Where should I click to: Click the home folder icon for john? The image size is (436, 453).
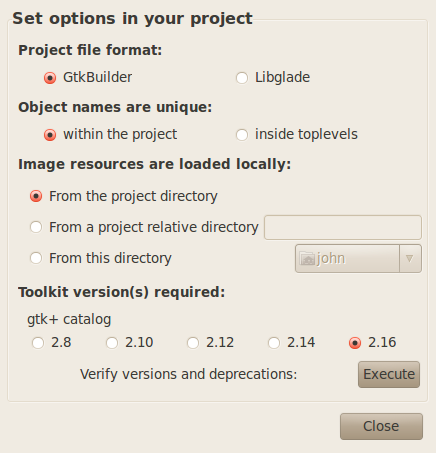(x=307, y=259)
